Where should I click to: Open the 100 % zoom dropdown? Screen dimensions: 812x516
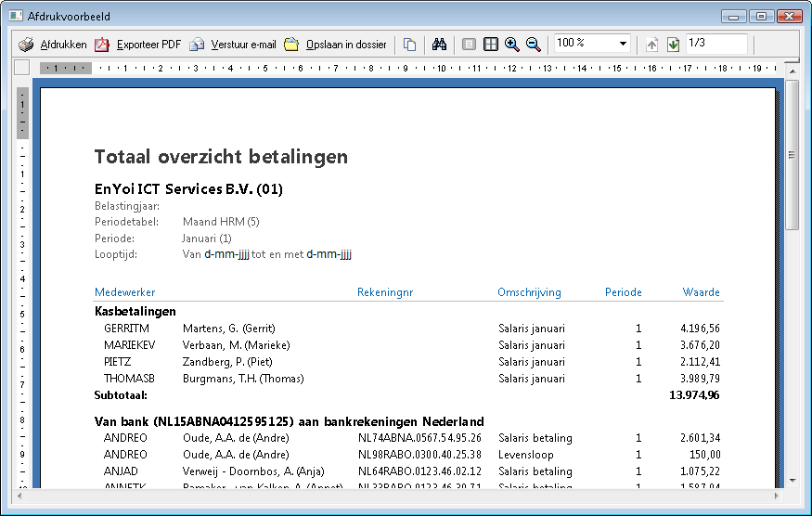(x=623, y=44)
